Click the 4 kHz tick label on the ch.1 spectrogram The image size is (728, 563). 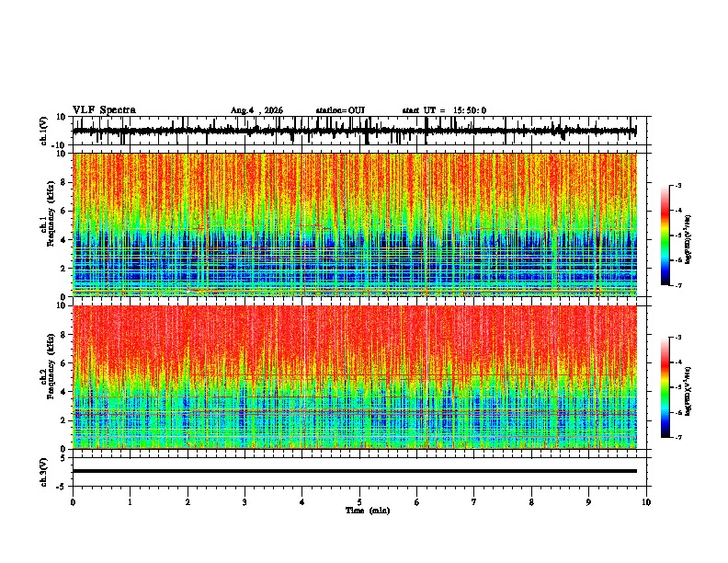tap(63, 240)
